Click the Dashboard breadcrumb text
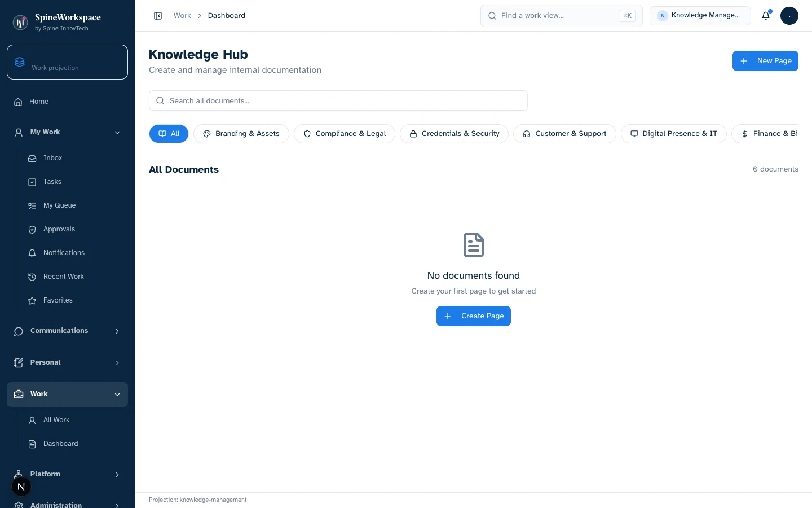Viewport: 812px width, 508px height. tap(227, 16)
